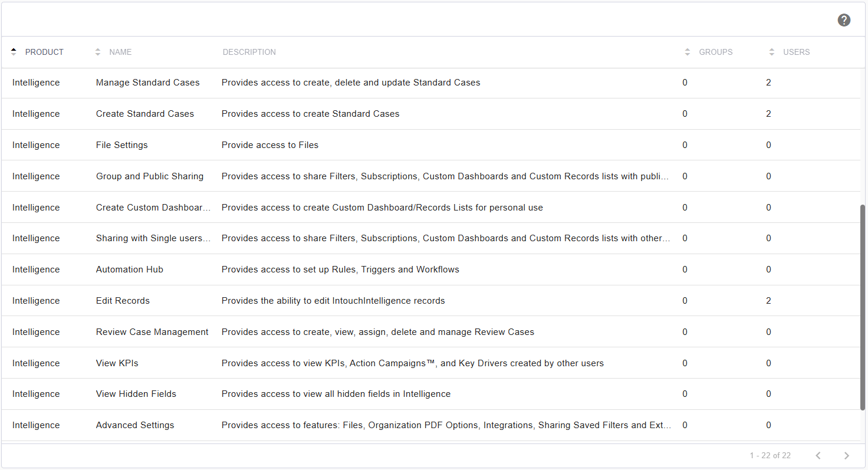
Task: Click users count for Edit Records
Action: click(768, 301)
